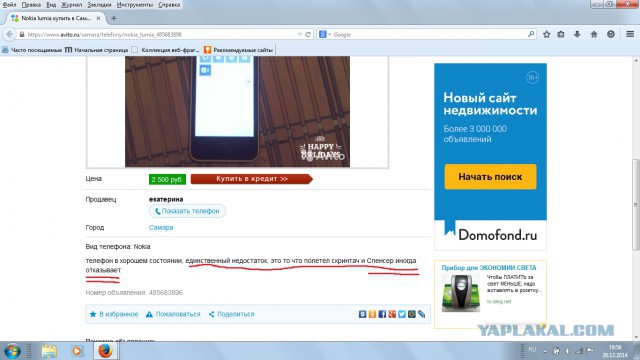Bookmark this page with the star icon
This screenshot has height=360, width=640.
coord(547,35)
